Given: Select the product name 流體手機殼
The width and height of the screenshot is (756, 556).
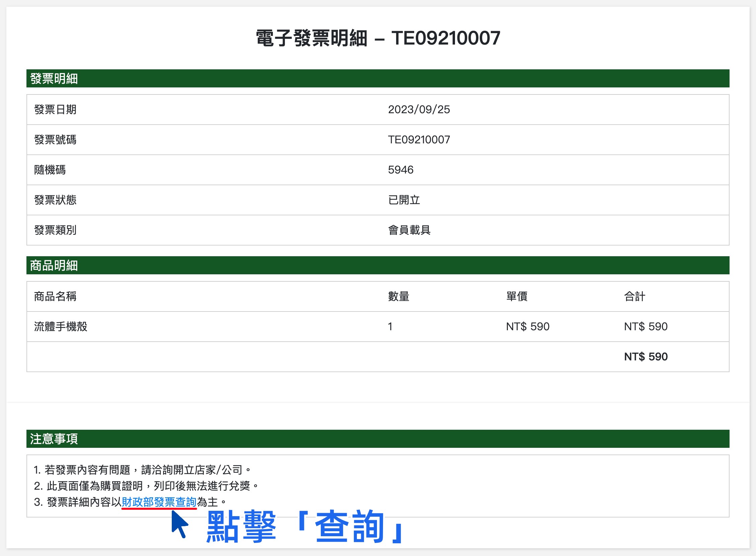Looking at the screenshot, I should [x=61, y=327].
